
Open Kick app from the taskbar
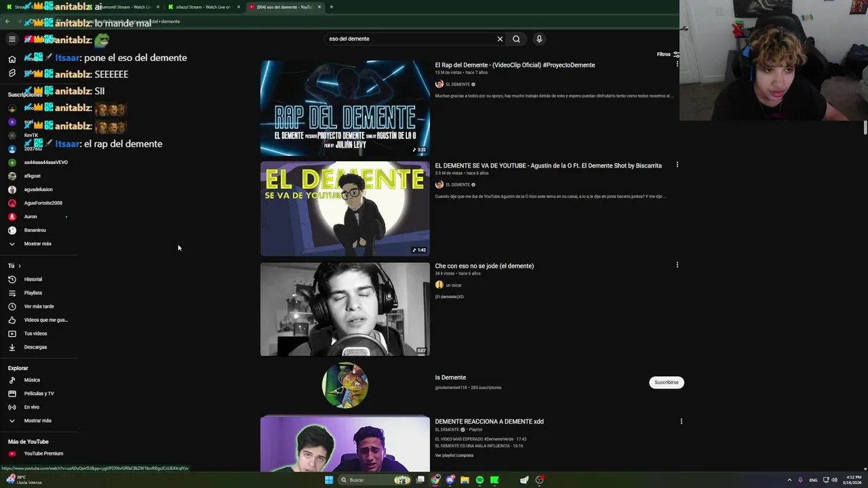pyautogui.click(x=494, y=480)
